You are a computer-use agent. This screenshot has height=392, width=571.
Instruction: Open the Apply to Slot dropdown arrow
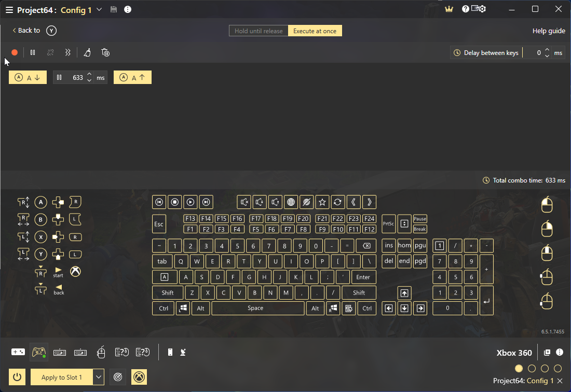(99, 377)
